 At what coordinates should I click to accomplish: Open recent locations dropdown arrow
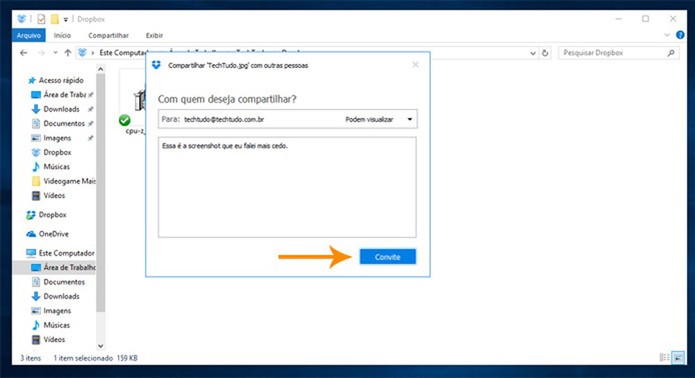55,53
